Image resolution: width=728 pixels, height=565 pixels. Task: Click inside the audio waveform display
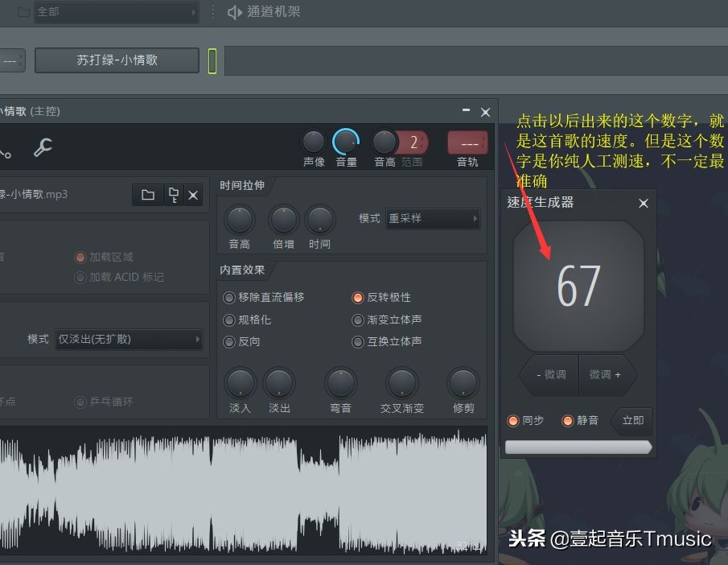pyautogui.click(x=241, y=495)
